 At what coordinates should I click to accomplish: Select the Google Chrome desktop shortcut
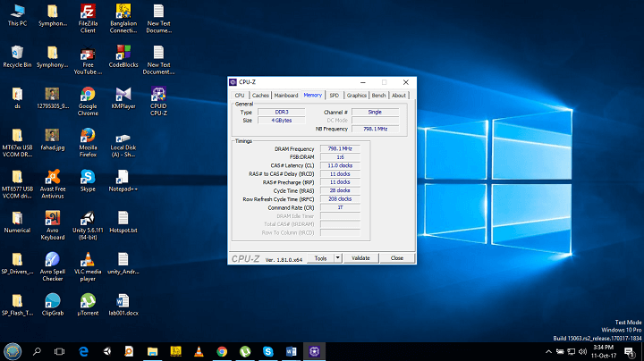click(88, 95)
